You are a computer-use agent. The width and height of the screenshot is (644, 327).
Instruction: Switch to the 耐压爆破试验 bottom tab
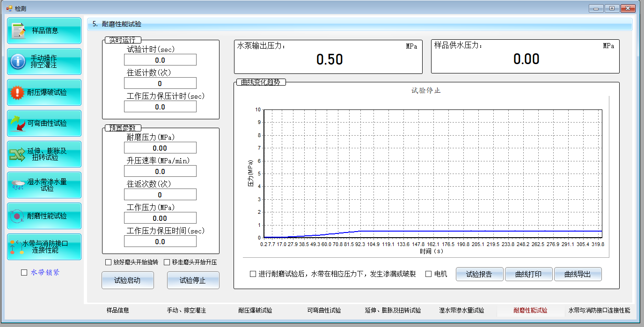[x=255, y=310]
